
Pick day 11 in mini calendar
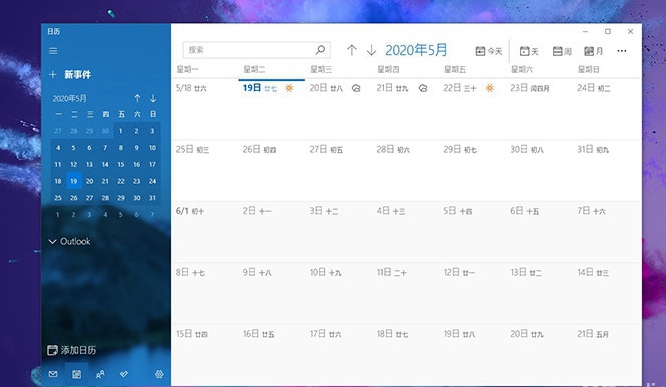pos(58,164)
